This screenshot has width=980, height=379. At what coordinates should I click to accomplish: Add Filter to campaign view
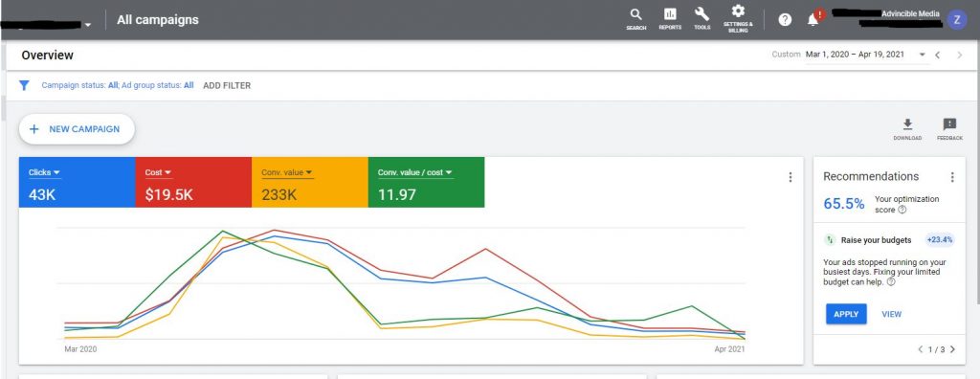227,86
